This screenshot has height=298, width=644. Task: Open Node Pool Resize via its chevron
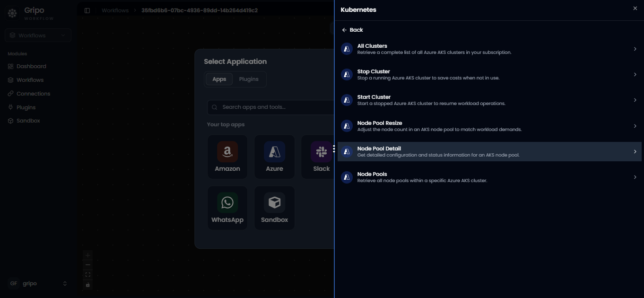click(635, 126)
